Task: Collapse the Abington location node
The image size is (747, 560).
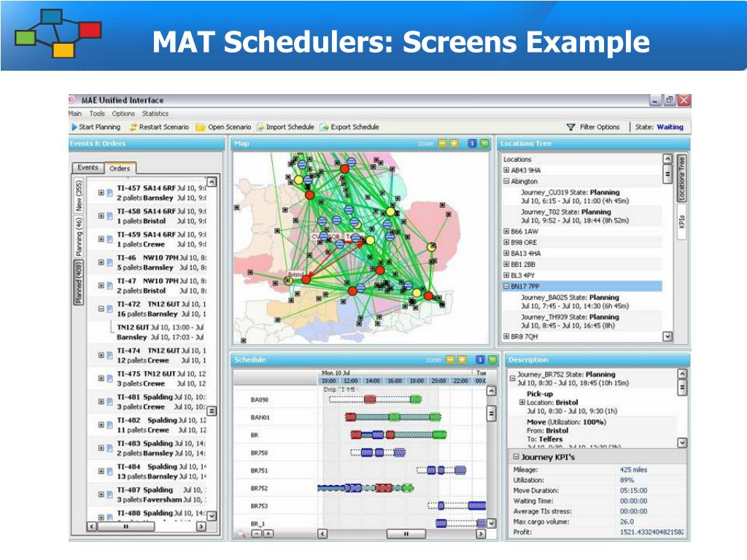Action: coord(506,182)
